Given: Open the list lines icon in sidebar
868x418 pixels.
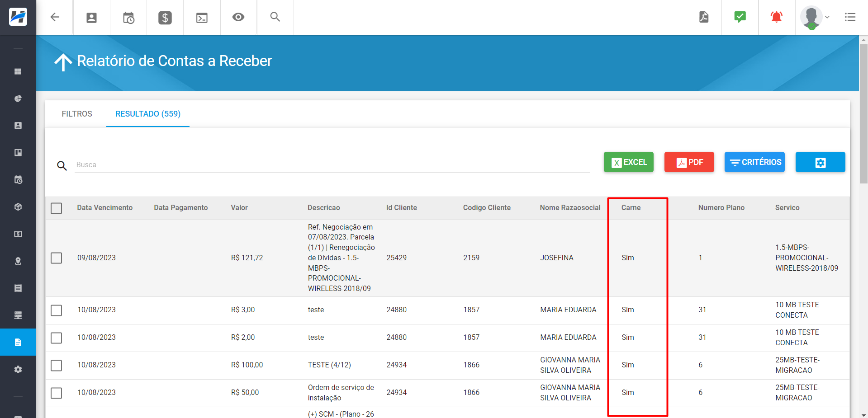Looking at the screenshot, I should point(18,288).
